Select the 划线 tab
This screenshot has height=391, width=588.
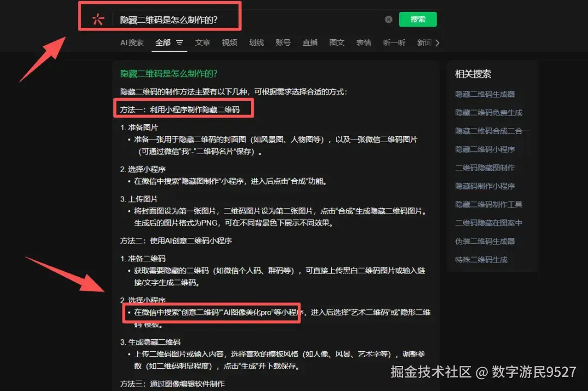[256, 42]
